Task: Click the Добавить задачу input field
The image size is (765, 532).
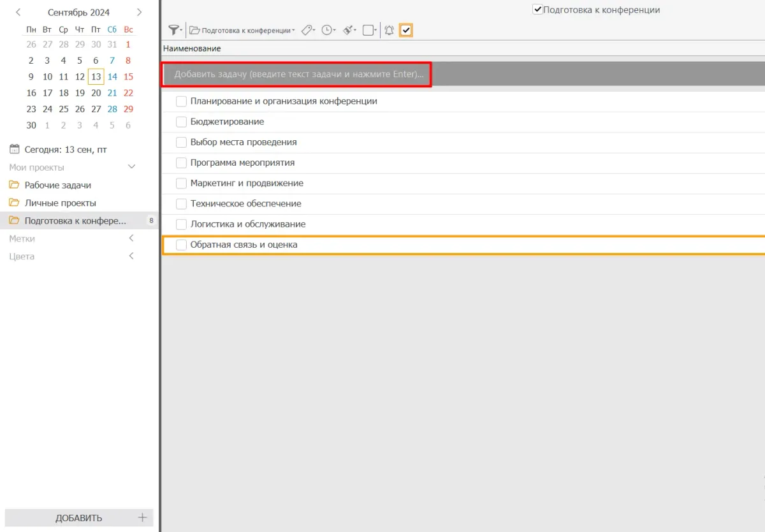Action: [x=298, y=75]
